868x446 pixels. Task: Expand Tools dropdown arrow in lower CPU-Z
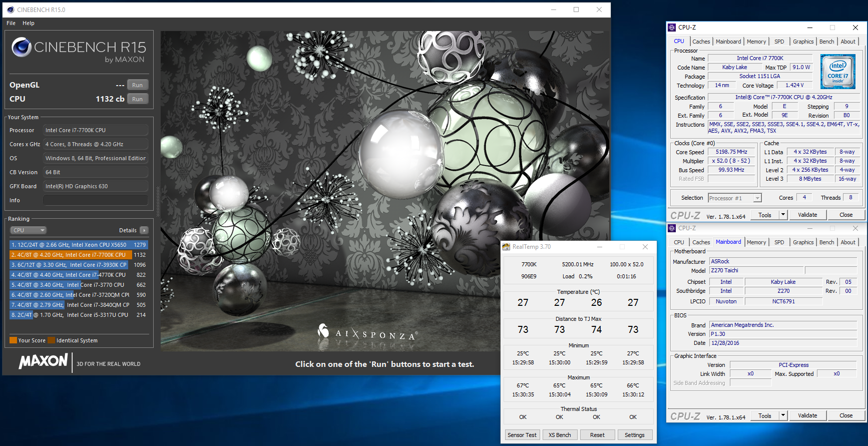(x=783, y=415)
